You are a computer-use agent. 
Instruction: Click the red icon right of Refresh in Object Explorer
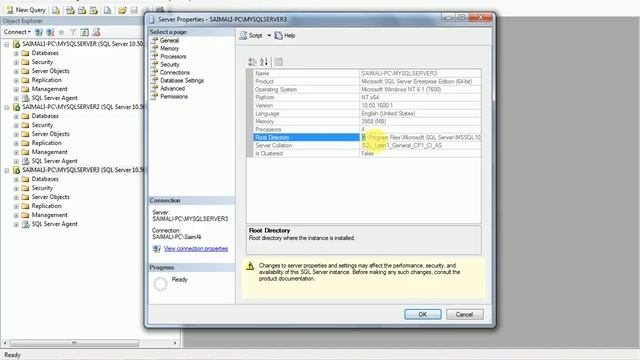click(96, 32)
